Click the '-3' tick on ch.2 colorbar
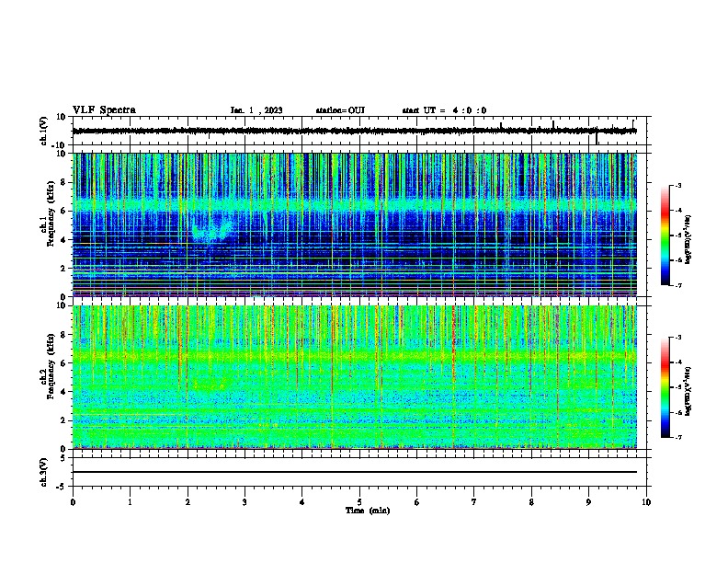 [x=677, y=338]
